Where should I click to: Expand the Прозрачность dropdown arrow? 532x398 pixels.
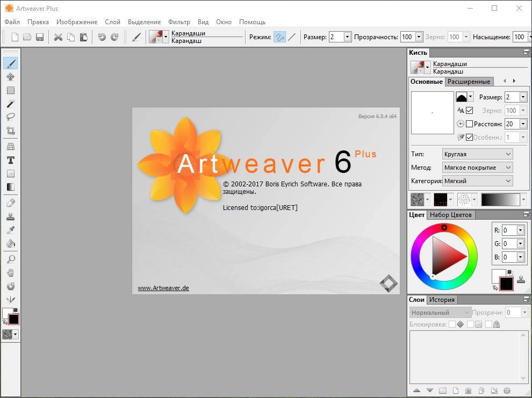coord(419,37)
